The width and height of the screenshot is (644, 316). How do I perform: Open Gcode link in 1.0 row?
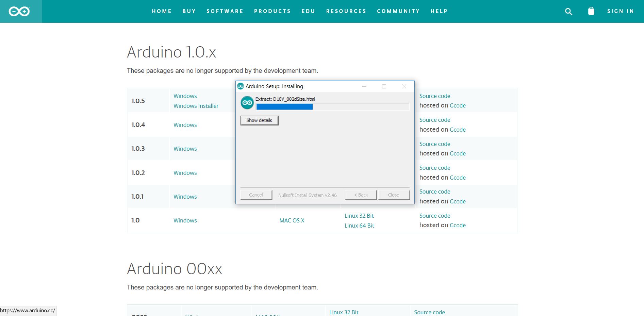tap(458, 225)
